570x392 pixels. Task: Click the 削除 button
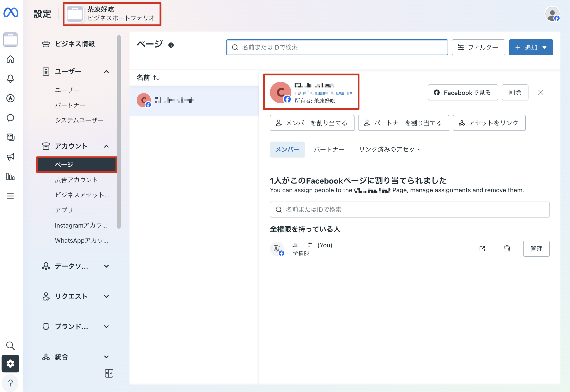click(x=515, y=93)
